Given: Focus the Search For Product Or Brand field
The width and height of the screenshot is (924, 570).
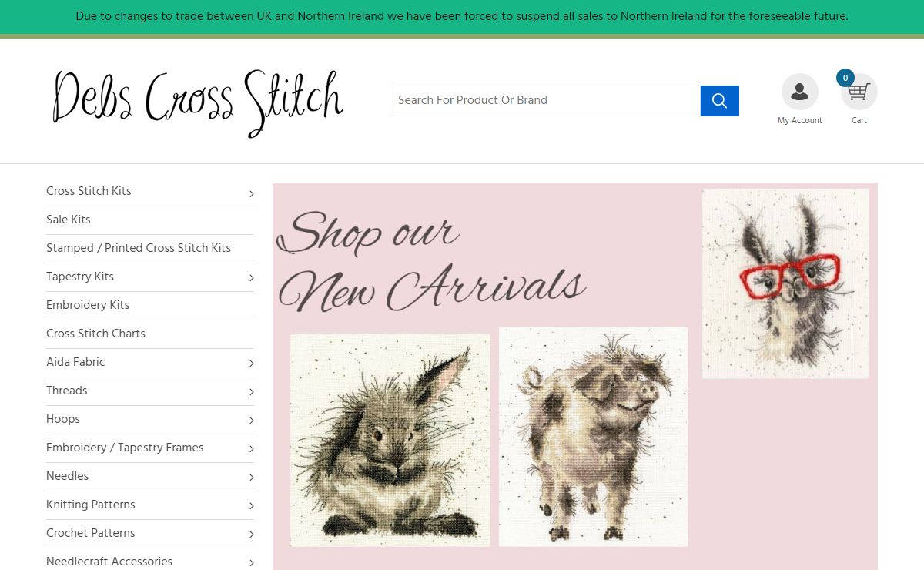Looking at the screenshot, I should 546,101.
